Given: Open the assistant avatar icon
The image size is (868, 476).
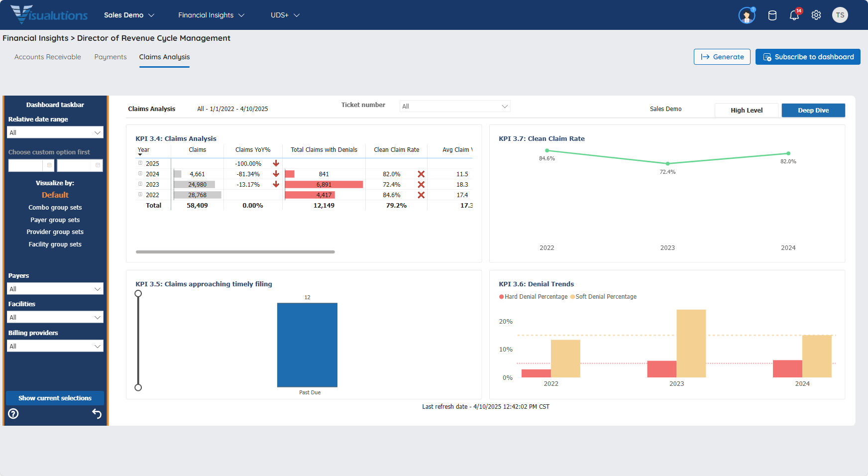Looking at the screenshot, I should [x=747, y=15].
